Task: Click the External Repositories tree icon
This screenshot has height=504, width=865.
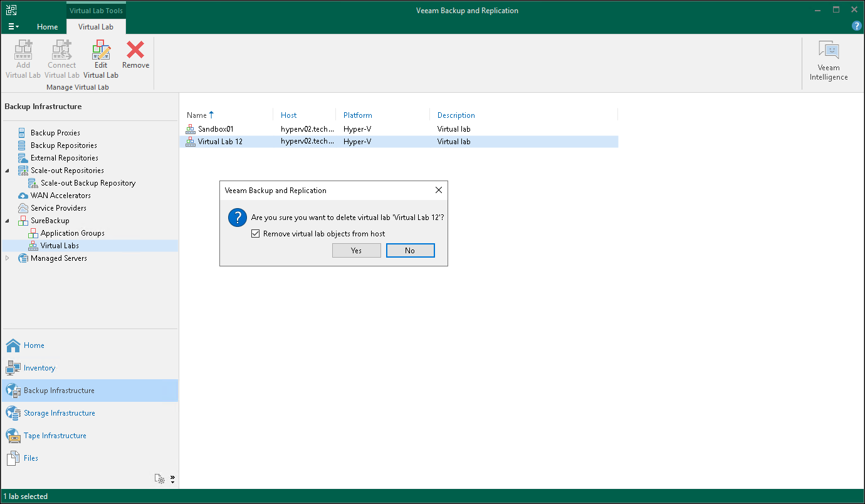Action: (23, 158)
